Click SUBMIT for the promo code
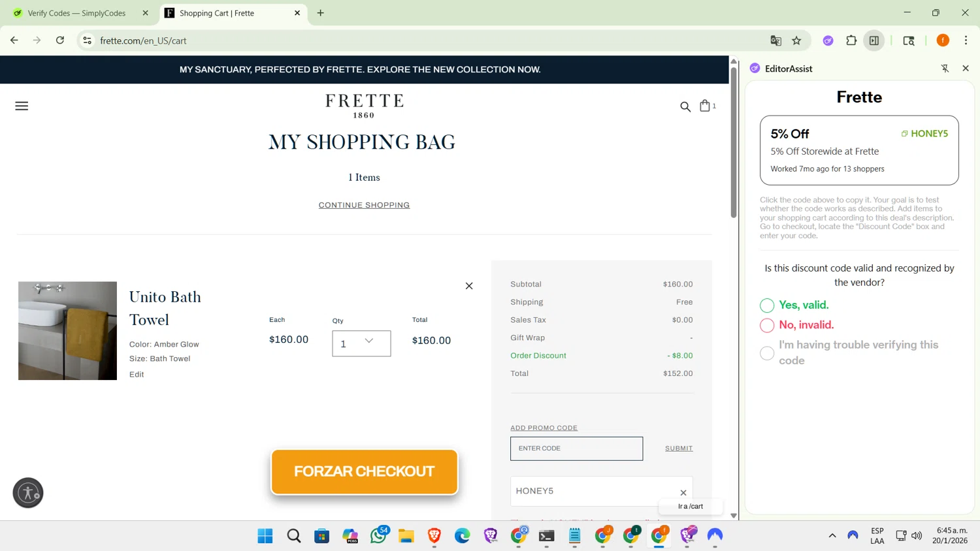980x551 pixels. (679, 449)
